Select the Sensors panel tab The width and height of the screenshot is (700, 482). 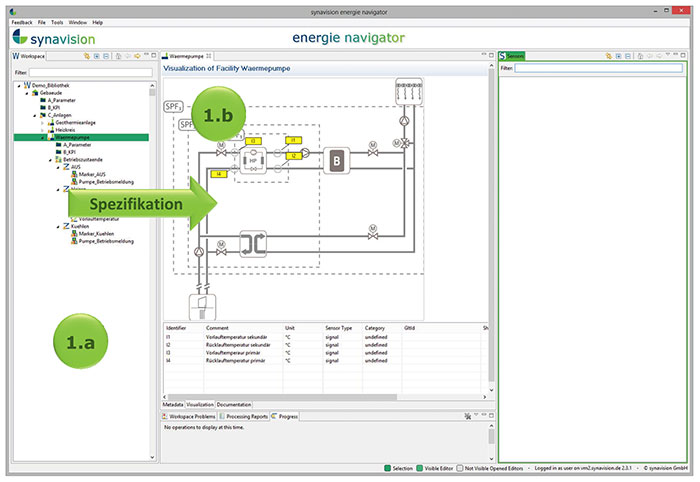click(512, 56)
